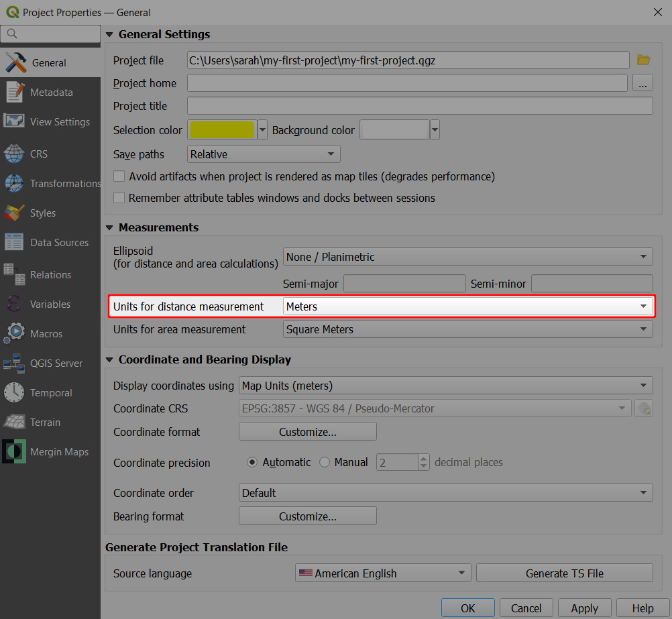The height and width of the screenshot is (619, 672).
Task: Open the CRS settings page
Action: pos(50,154)
